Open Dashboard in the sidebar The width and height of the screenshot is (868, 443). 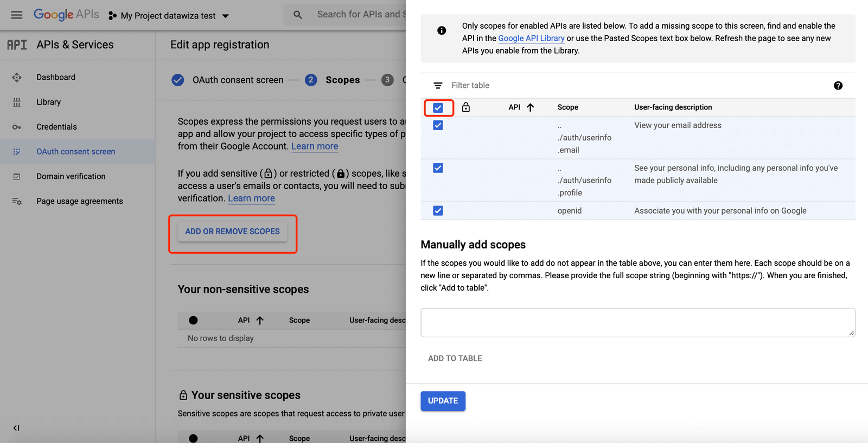tap(56, 77)
